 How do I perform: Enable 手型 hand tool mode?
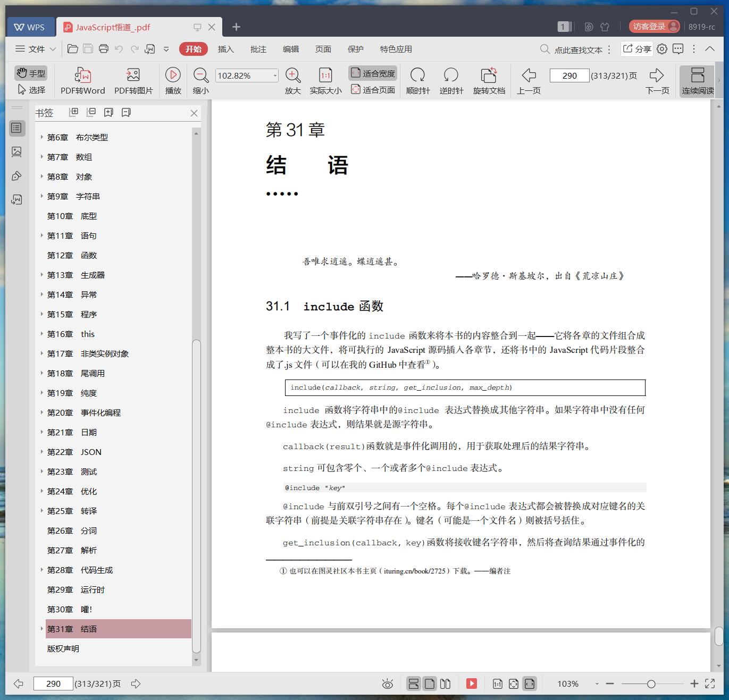[x=31, y=73]
